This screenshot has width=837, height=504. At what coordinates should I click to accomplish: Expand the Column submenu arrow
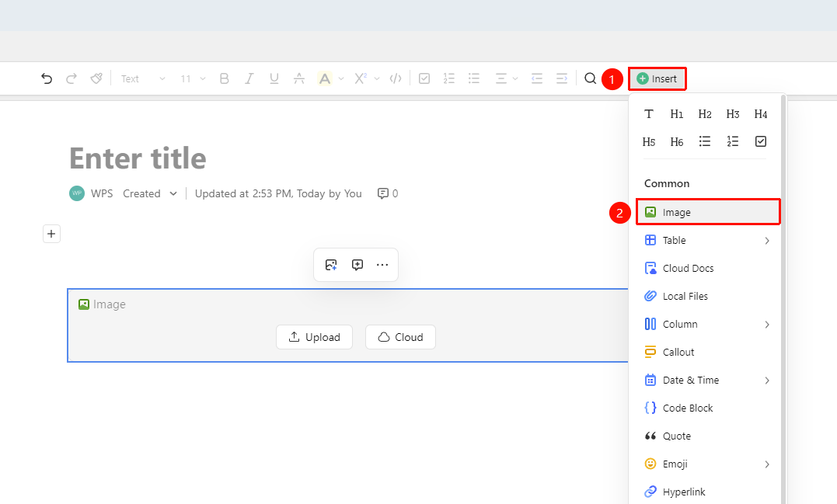point(767,325)
